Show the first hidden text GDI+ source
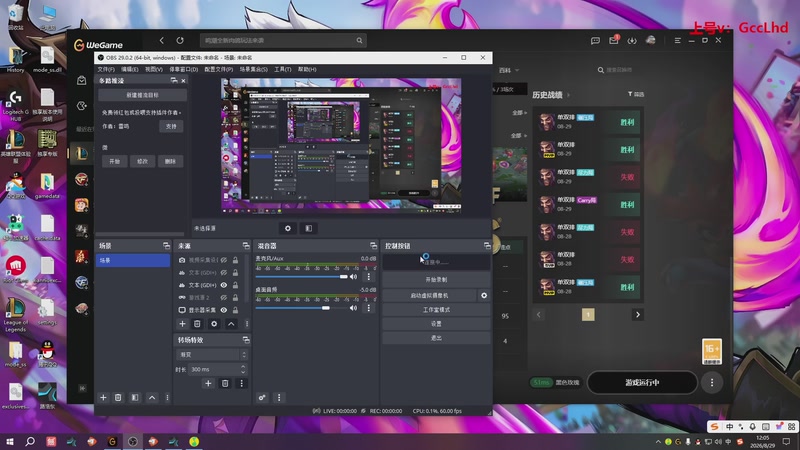The width and height of the screenshot is (800, 450). pyautogui.click(x=223, y=272)
